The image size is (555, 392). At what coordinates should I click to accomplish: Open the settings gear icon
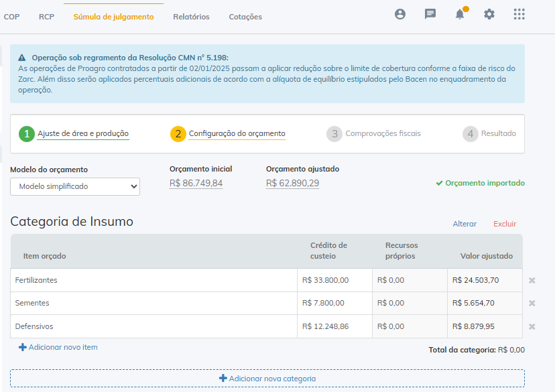click(x=489, y=14)
